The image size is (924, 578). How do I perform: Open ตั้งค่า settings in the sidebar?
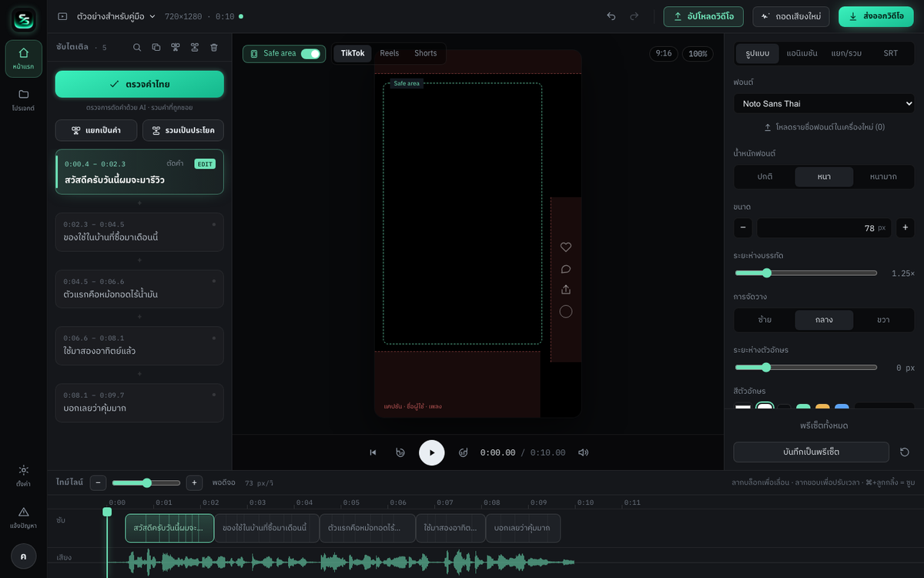(x=23, y=476)
